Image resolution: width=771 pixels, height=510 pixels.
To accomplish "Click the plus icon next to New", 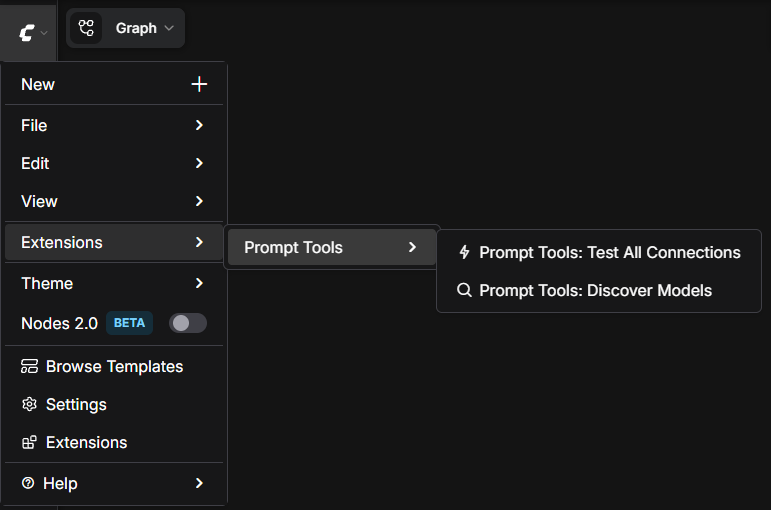I will click(199, 84).
